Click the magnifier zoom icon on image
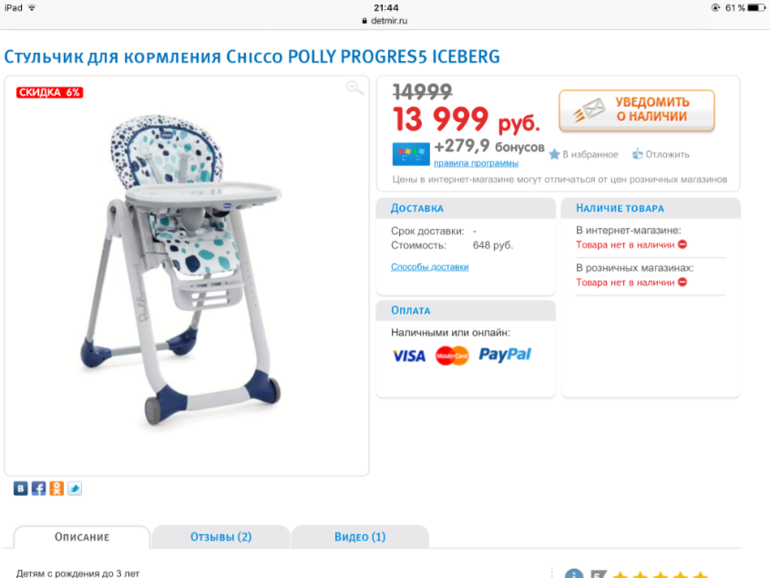This screenshot has width=770, height=578. coord(355,88)
